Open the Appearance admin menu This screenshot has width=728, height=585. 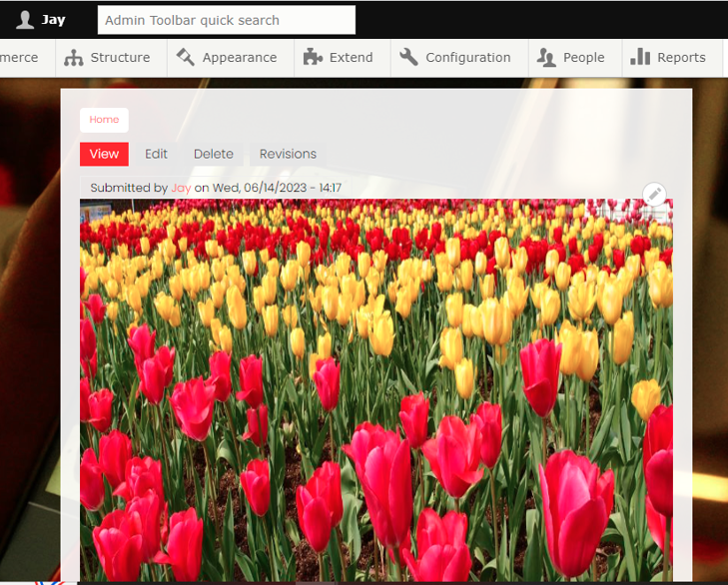coord(231,58)
